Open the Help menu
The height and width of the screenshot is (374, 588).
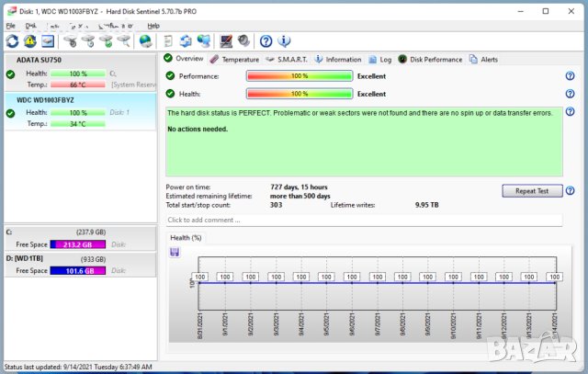coord(153,26)
